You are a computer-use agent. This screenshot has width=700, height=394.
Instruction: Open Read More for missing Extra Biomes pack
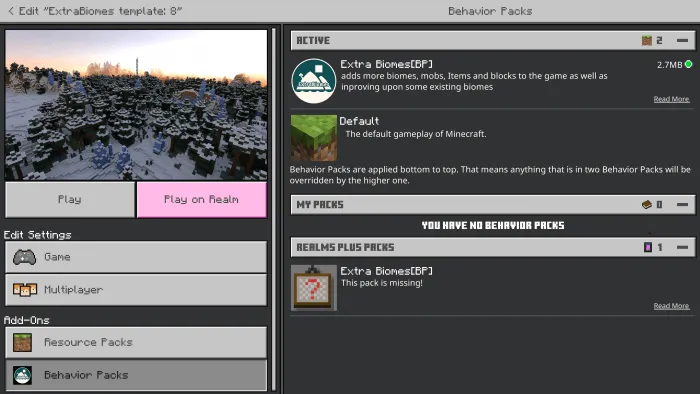pyautogui.click(x=671, y=306)
